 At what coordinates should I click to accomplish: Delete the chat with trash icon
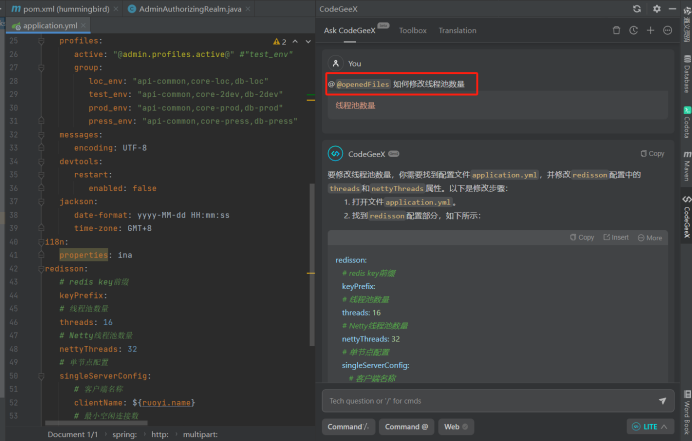click(617, 30)
